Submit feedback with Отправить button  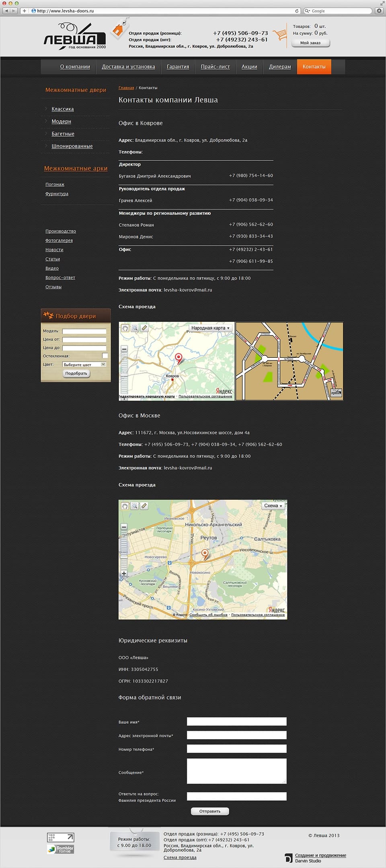[x=210, y=811]
